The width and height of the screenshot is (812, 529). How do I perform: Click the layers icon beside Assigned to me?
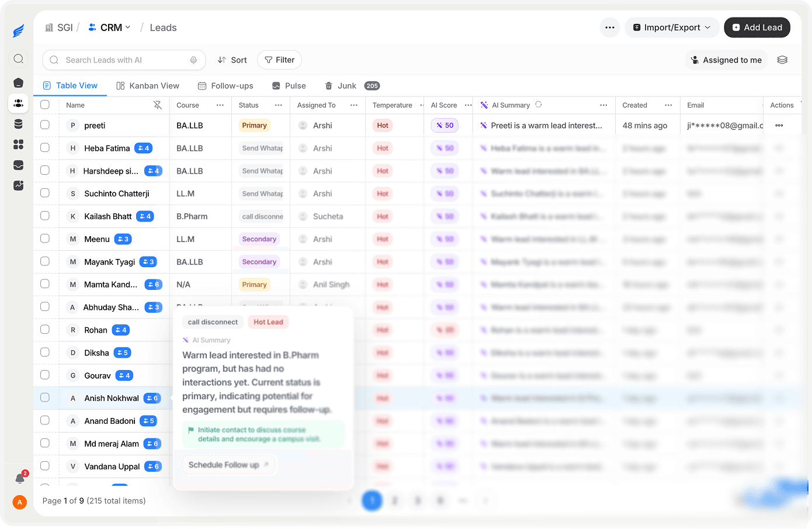782,60
